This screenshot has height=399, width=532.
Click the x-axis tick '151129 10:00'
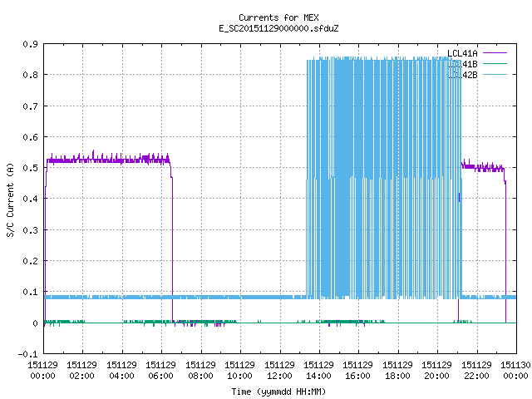tap(240, 371)
